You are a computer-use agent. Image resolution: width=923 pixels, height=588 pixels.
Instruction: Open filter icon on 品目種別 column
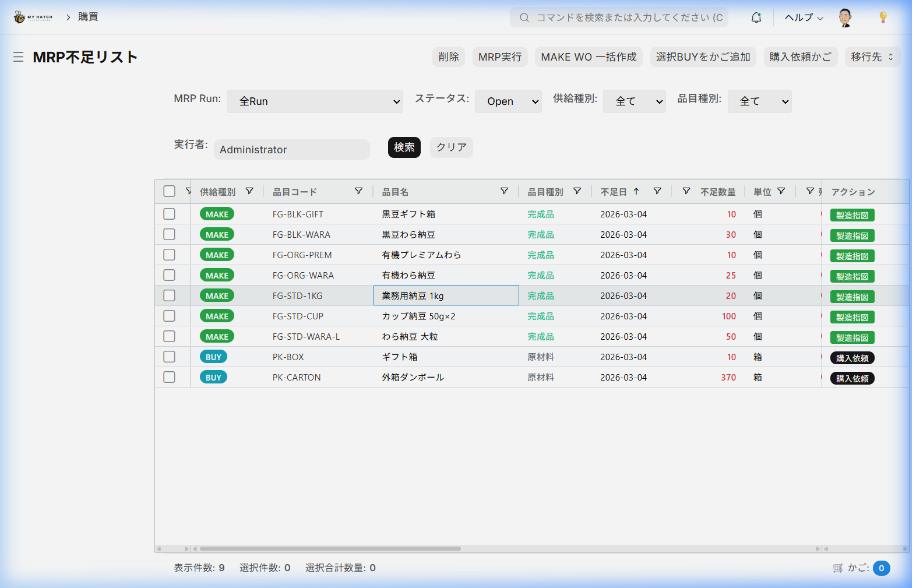click(x=577, y=191)
